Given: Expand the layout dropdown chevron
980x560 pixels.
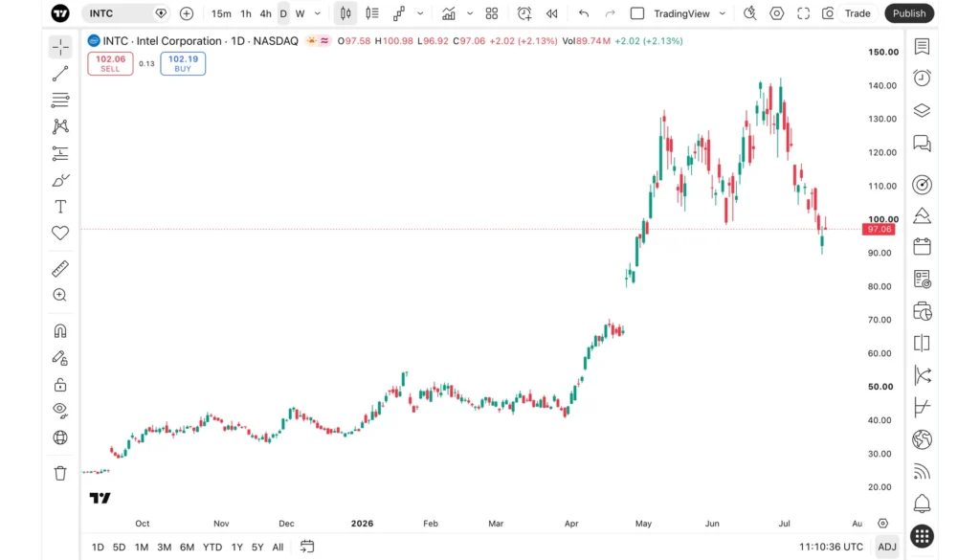Looking at the screenshot, I should coord(722,13).
